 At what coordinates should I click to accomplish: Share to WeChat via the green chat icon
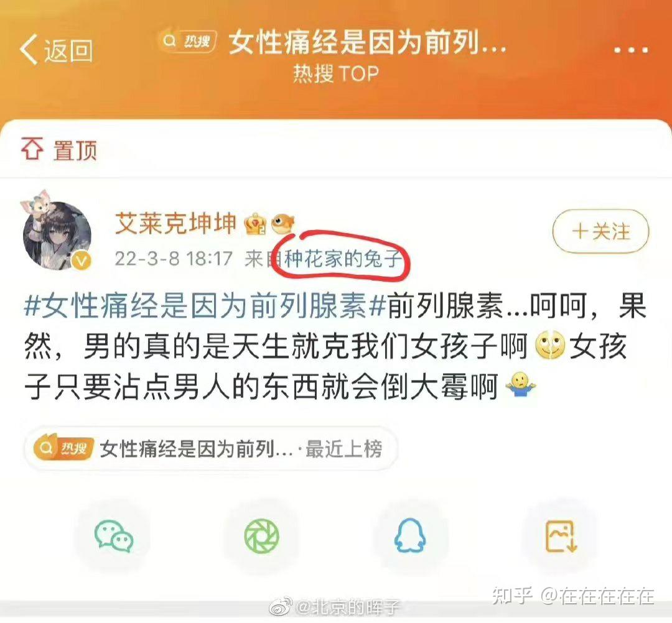114,536
